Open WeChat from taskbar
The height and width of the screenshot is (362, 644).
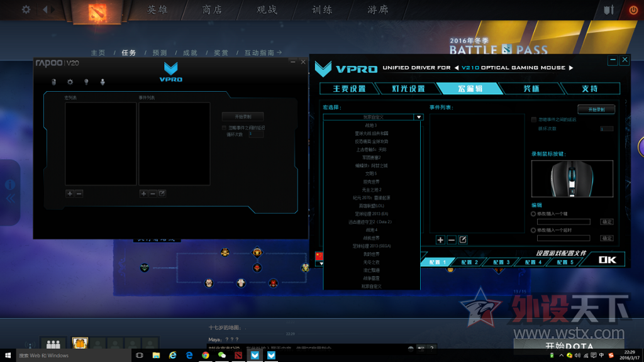pos(222,356)
